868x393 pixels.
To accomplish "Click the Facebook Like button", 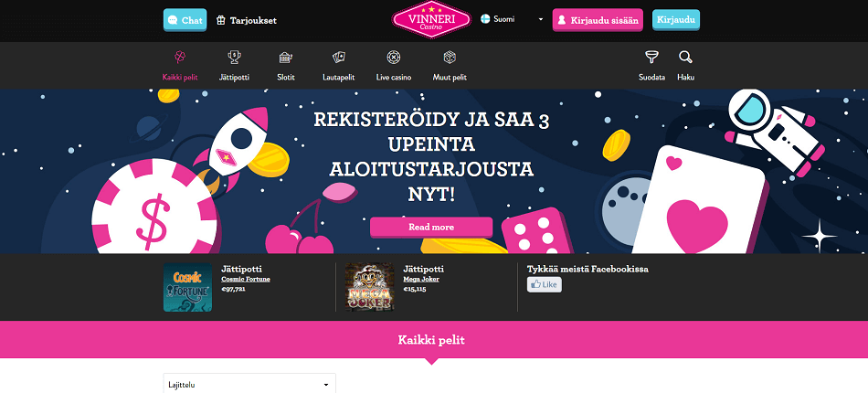I will pos(545,284).
